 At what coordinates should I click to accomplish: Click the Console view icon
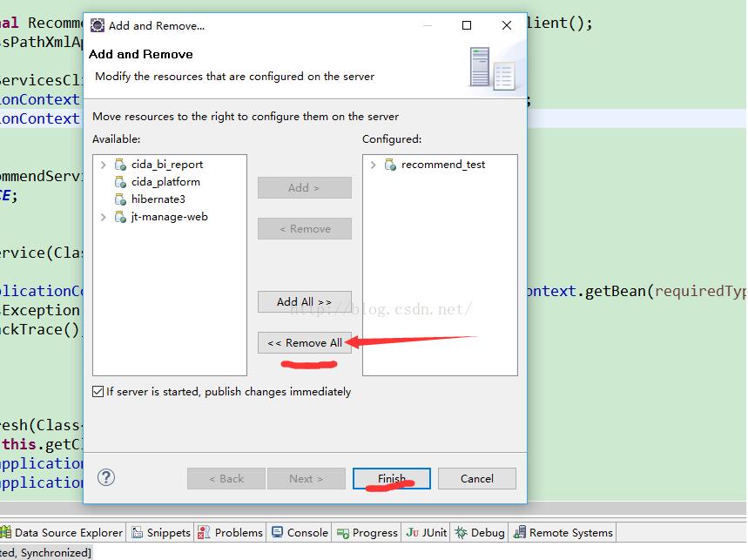click(x=278, y=532)
